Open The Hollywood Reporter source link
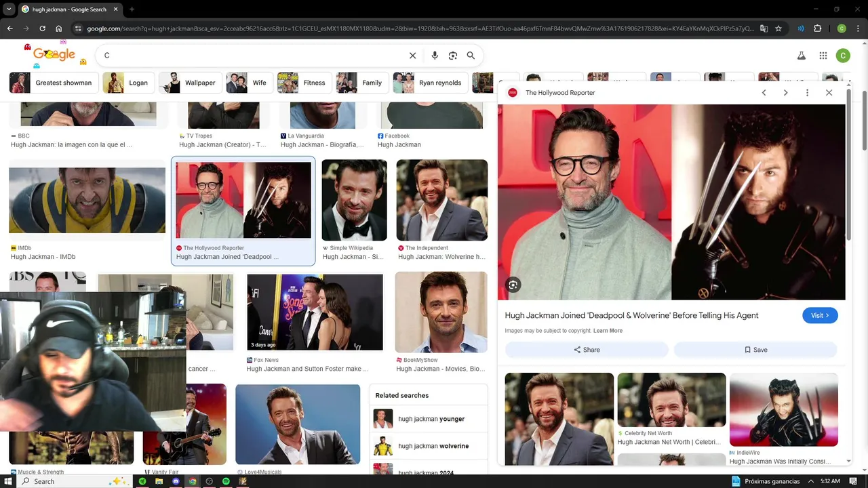This screenshot has height=488, width=868. [x=560, y=93]
